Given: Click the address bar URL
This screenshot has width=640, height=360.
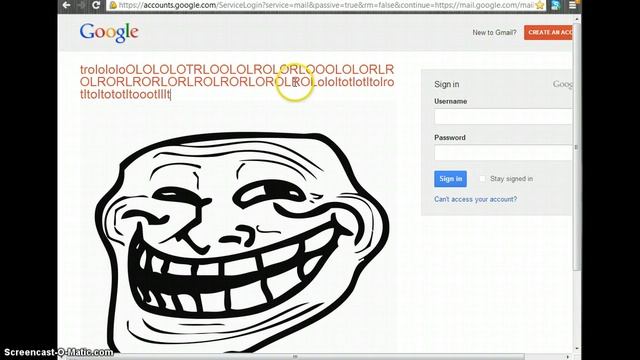Looking at the screenshot, I should click(x=327, y=5).
